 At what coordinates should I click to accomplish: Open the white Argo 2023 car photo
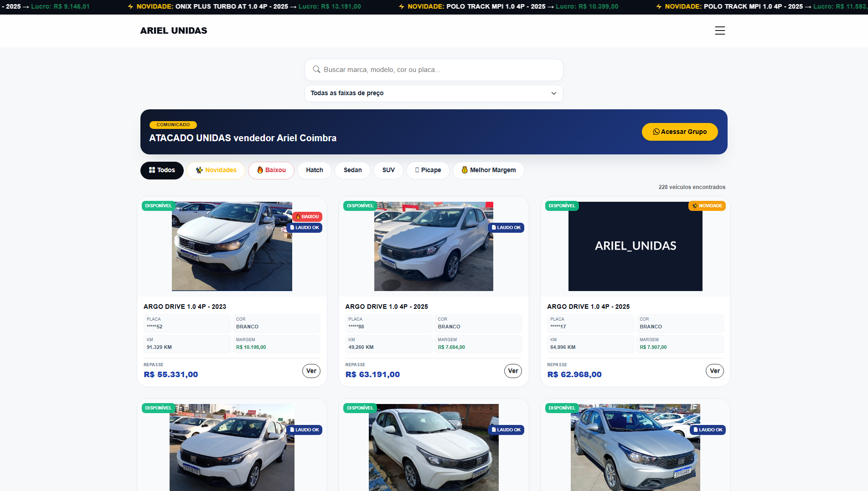pyautogui.click(x=232, y=246)
